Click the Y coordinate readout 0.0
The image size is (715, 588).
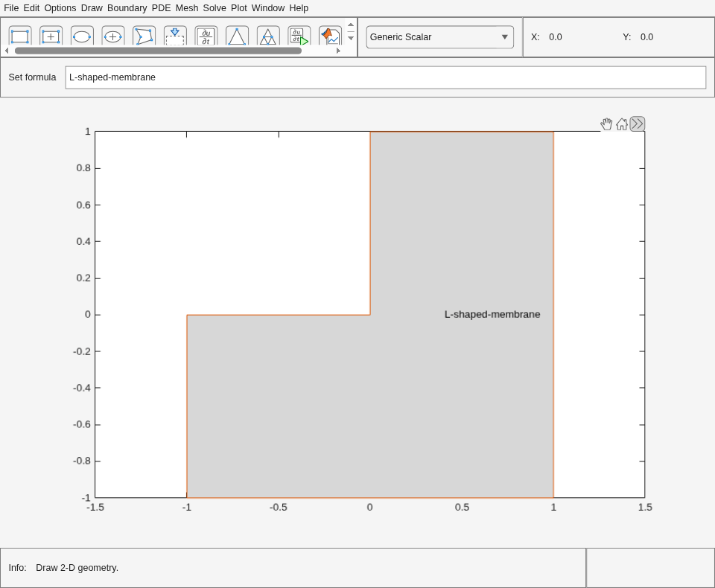click(646, 37)
